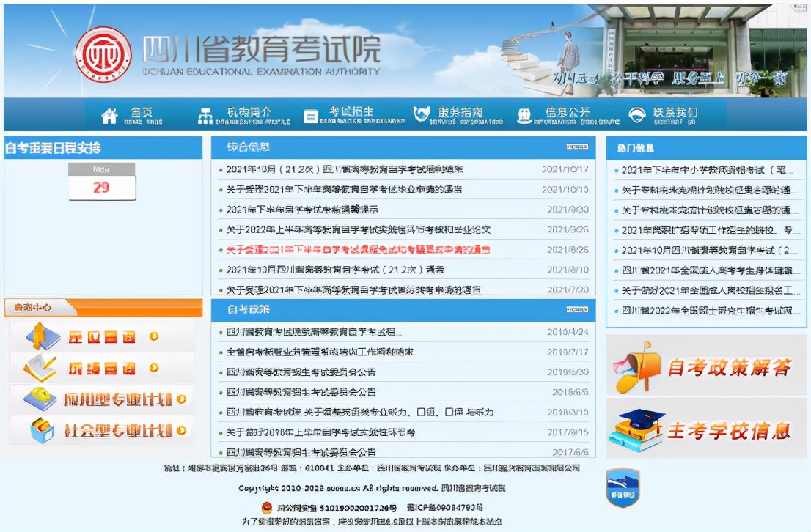Click the 自考重要日程安排 panel header
Image resolution: width=811 pixels, height=532 pixels.
pyautogui.click(x=103, y=148)
